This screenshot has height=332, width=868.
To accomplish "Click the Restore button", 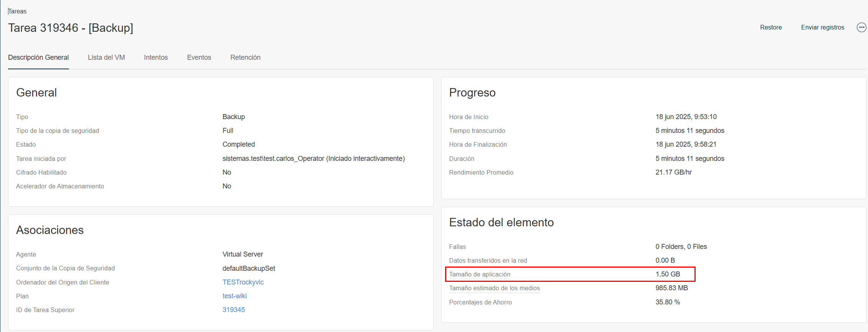I will tap(771, 28).
